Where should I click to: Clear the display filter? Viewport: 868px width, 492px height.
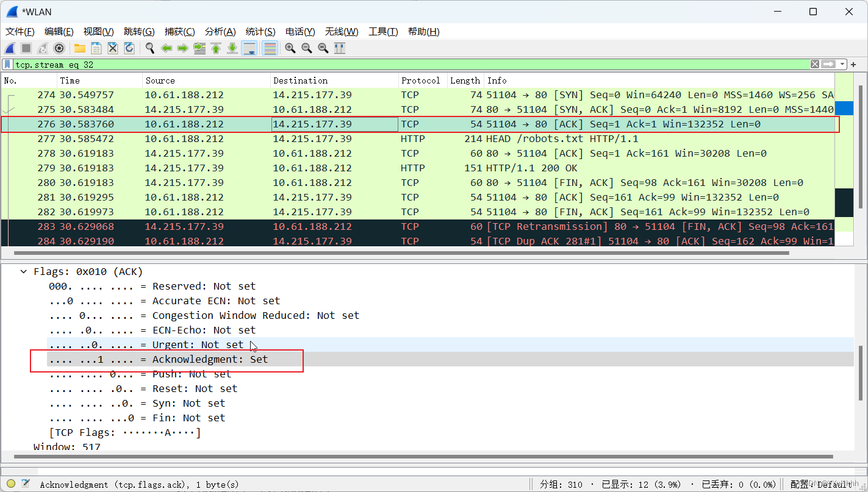(x=815, y=64)
